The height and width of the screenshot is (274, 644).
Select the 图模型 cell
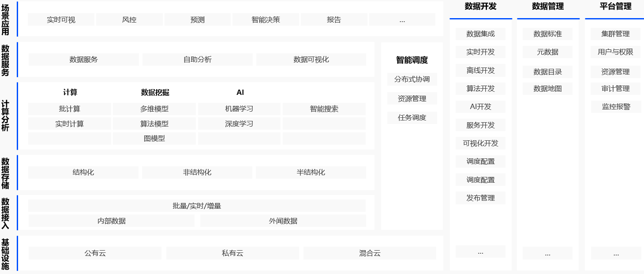point(154,139)
